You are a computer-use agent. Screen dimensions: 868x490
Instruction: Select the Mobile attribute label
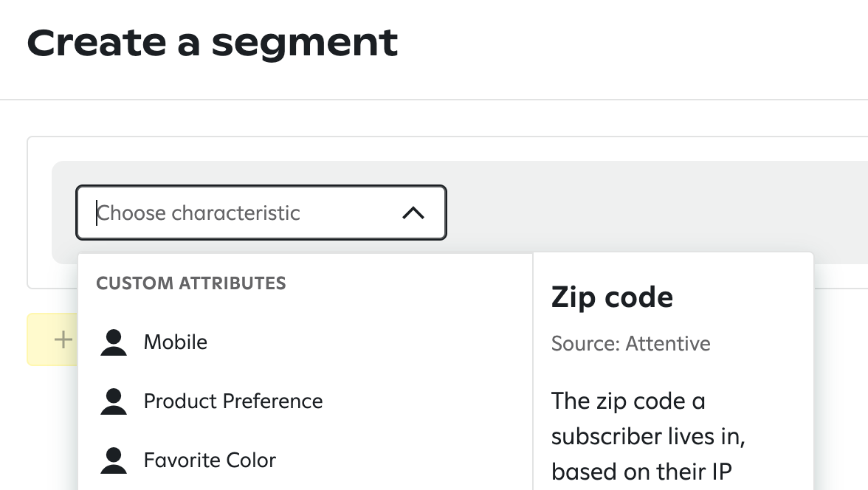click(x=176, y=342)
